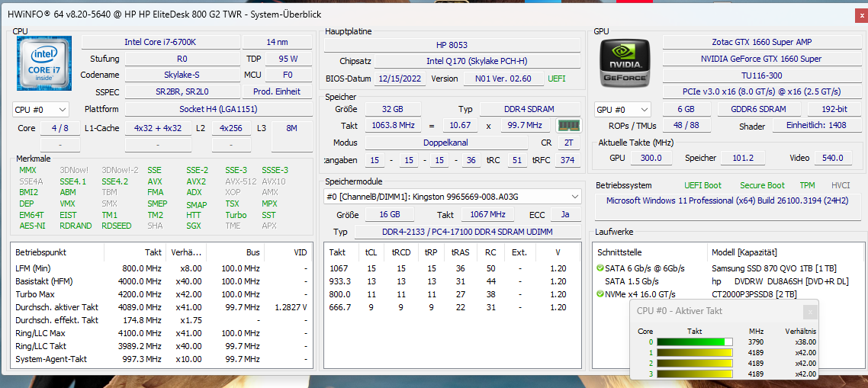Viewport: 868px width, 388px height.
Task: Click the '1.2827 V' VID value
Action: click(291, 307)
